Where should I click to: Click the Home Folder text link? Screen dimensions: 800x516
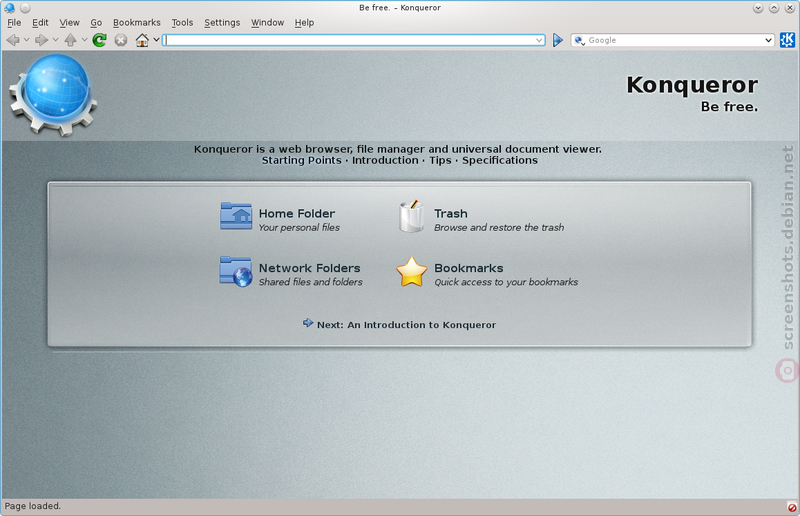click(297, 213)
